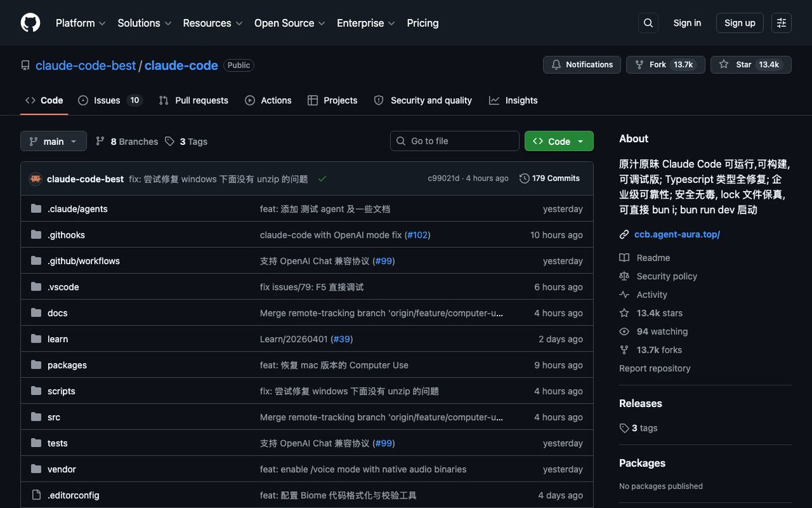Click 'feat: 恢复 mac 版本的 Computer Use' commit message

[334, 365]
